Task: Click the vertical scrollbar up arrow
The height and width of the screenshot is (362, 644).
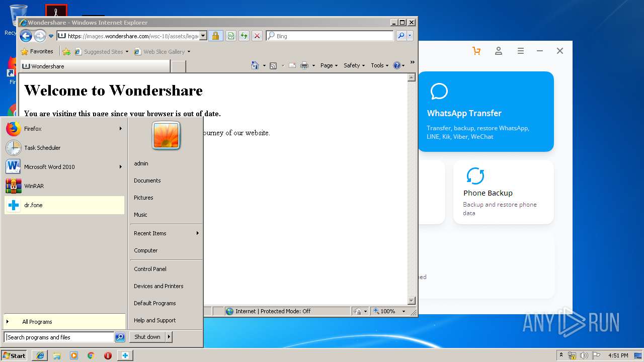Action: (x=411, y=77)
